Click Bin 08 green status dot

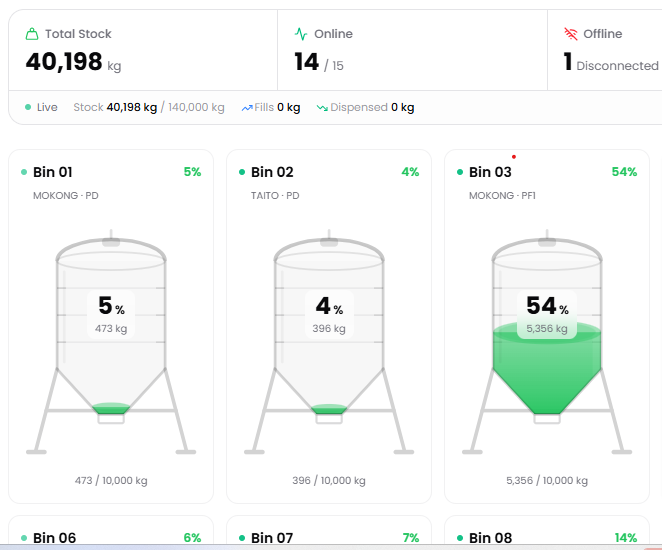460,538
